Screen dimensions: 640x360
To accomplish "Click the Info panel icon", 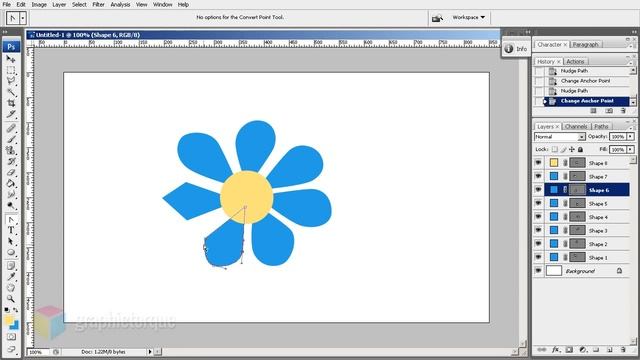I will (509, 49).
